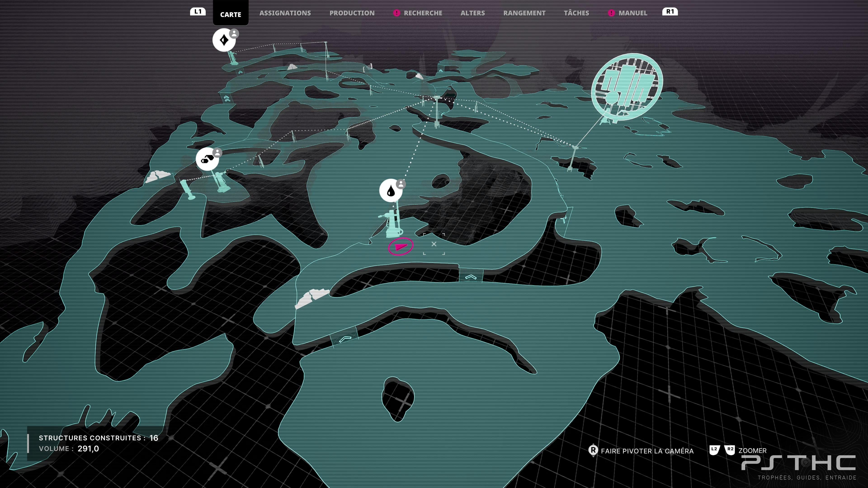Go to the ALTERS tab
This screenshot has height=488, width=868.
[472, 13]
